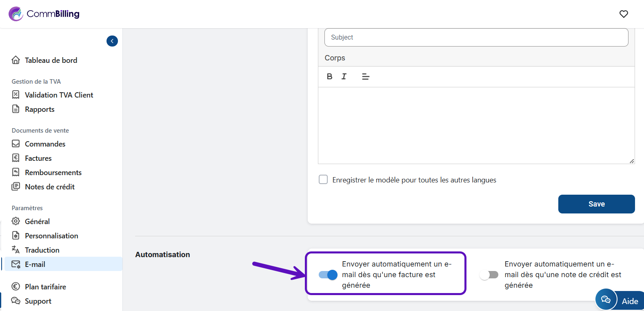Open the Factures page

38,158
